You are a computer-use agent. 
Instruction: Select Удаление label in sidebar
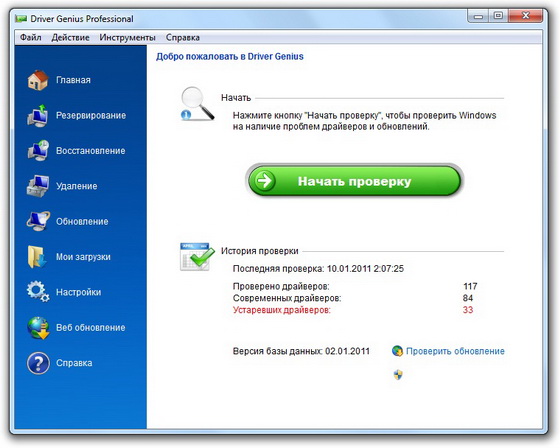76,186
